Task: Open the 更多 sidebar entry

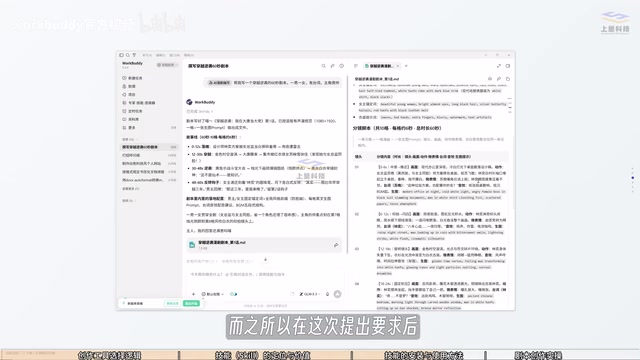Action: point(129,128)
